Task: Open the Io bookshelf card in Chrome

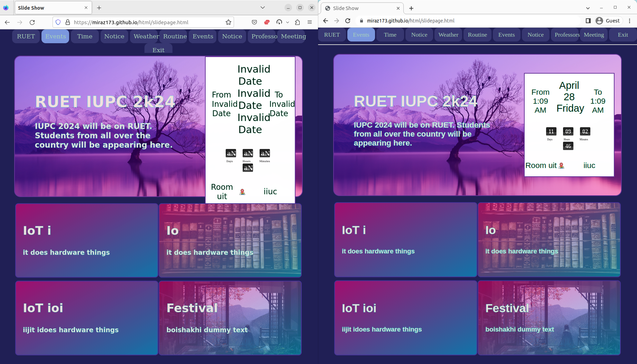Action: point(549,240)
